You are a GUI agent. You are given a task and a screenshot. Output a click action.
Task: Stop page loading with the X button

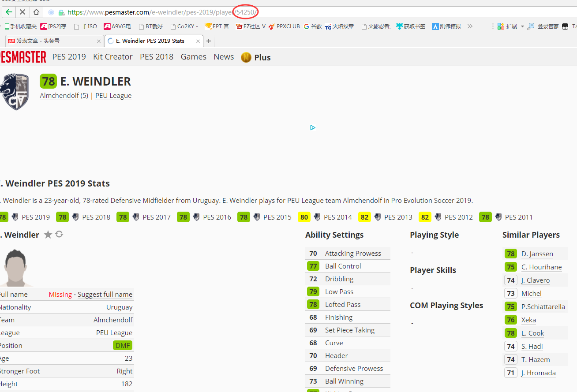tap(22, 12)
